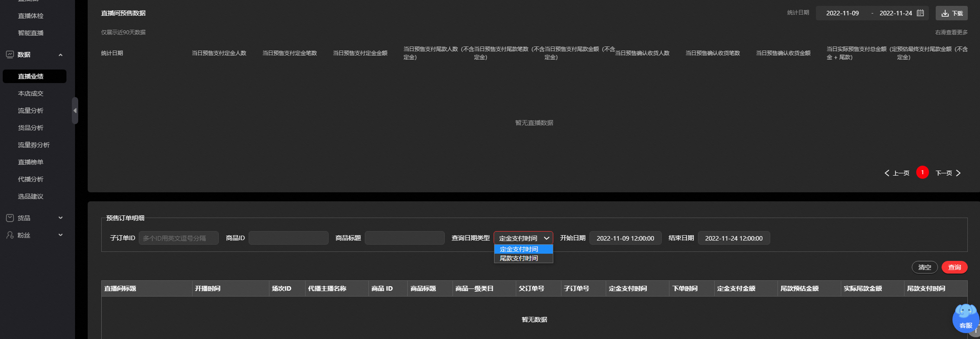The image size is (980, 339).
Task: Click the 货品 bag icon in sidebar
Action: coord(9,218)
